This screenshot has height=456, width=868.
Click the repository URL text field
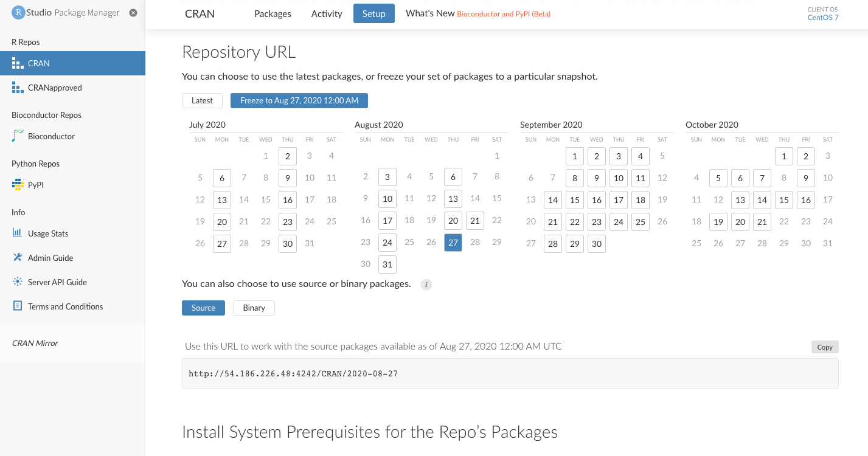coord(510,373)
